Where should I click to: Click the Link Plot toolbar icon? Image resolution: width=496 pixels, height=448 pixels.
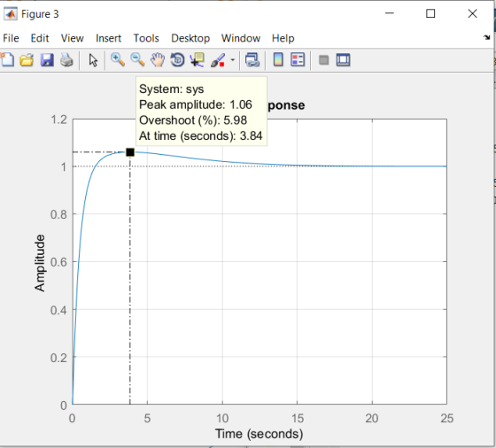[252, 59]
